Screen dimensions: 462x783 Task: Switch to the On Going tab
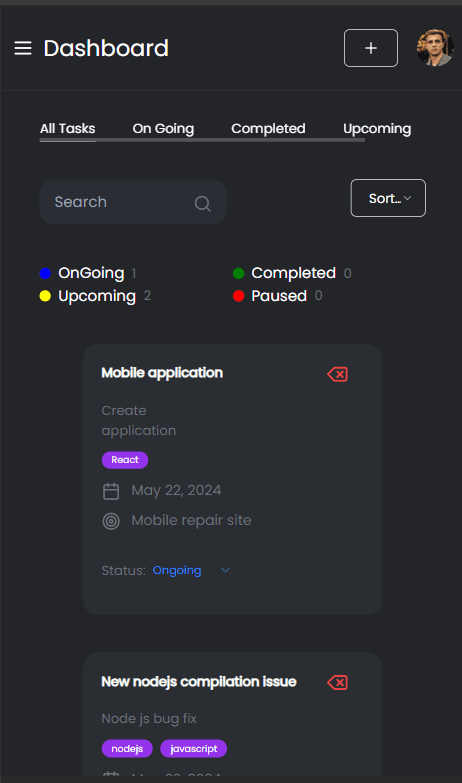click(163, 129)
